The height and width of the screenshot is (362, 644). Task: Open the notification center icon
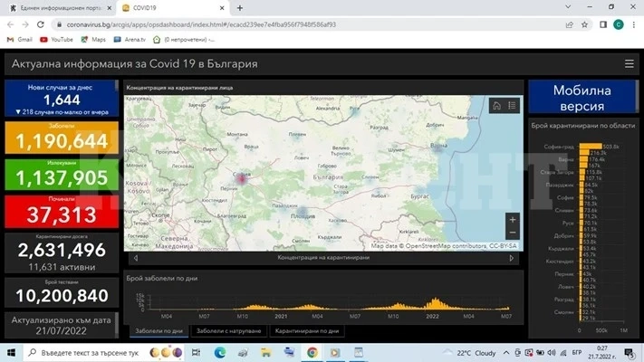coord(629,353)
